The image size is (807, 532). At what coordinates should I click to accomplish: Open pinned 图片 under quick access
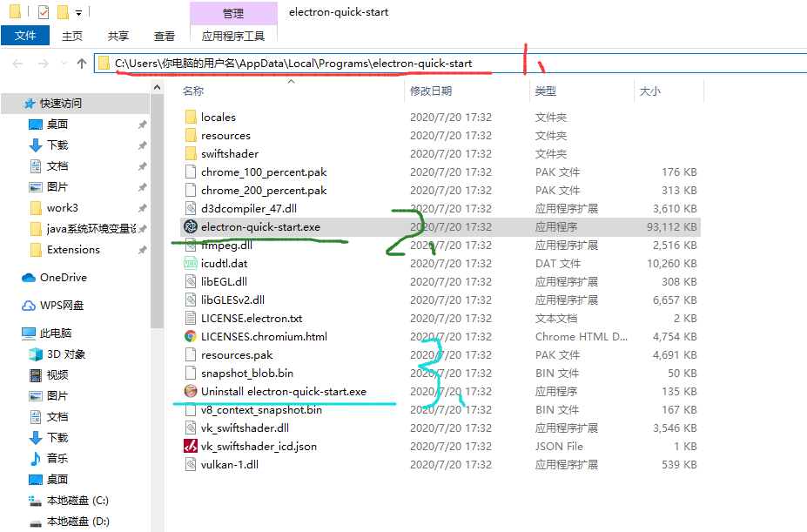[57, 187]
